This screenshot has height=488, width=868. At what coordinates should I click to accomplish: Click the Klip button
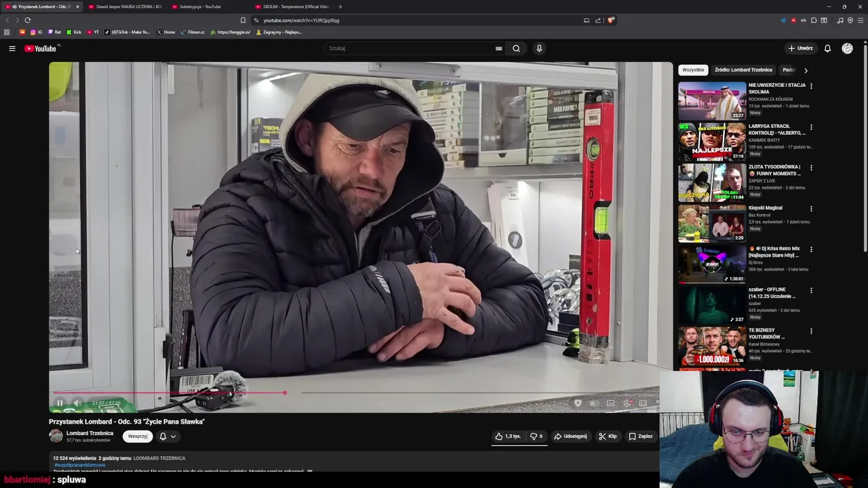(x=608, y=436)
